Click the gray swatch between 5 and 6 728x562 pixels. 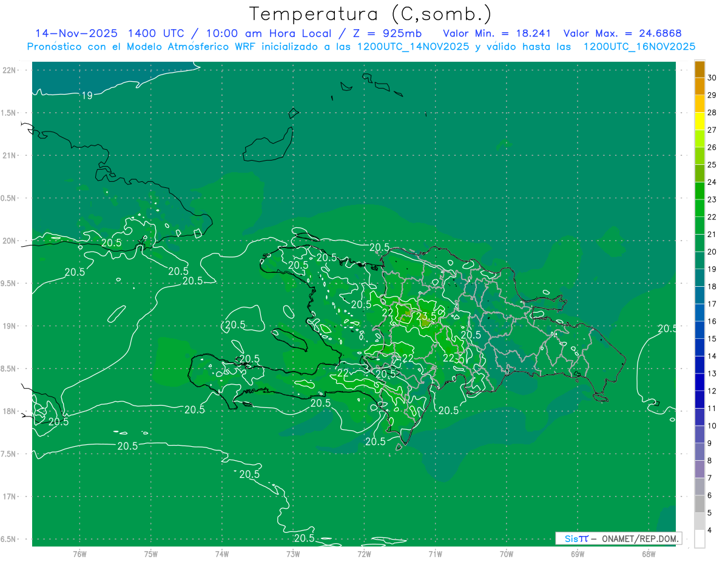point(699,504)
